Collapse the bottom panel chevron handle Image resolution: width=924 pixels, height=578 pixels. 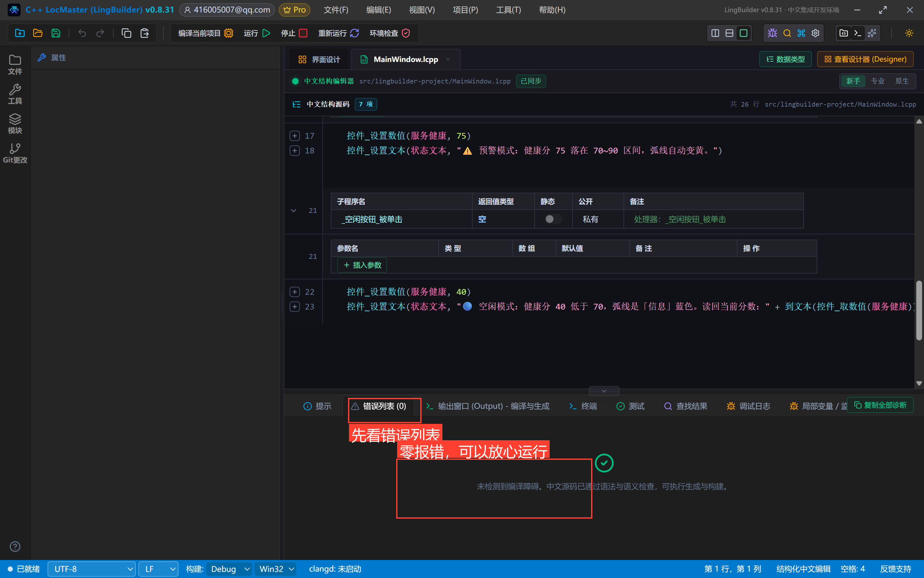604,391
